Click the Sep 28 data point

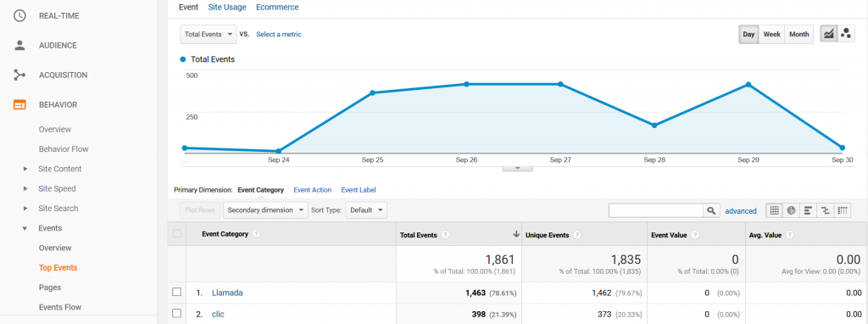point(654,126)
